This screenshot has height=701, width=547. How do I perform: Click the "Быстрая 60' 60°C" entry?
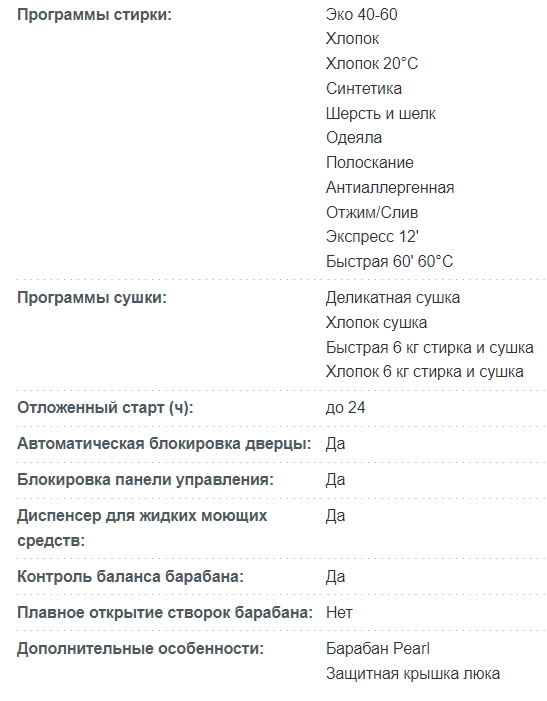pyautogui.click(x=389, y=261)
